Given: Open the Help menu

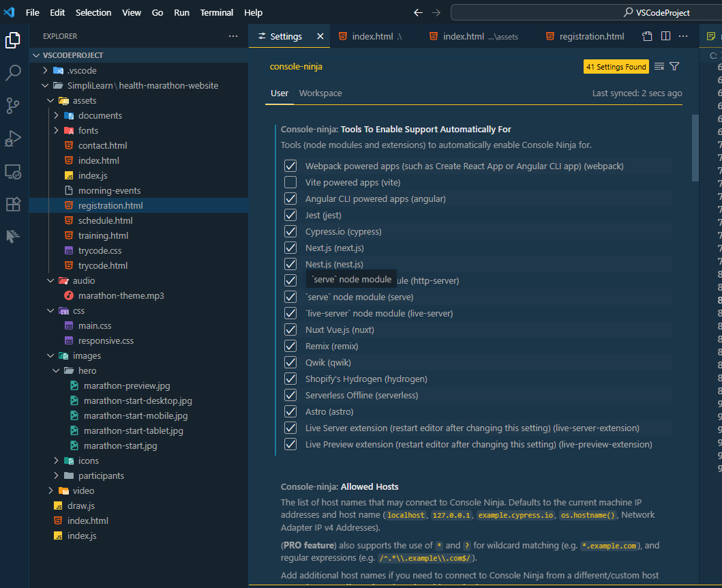Looking at the screenshot, I should pos(253,12).
